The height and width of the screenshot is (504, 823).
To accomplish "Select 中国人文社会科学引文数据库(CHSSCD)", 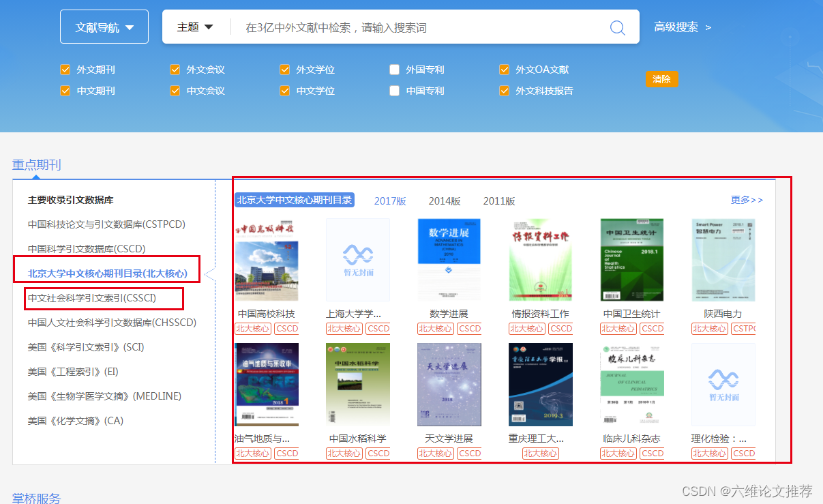I will click(112, 323).
